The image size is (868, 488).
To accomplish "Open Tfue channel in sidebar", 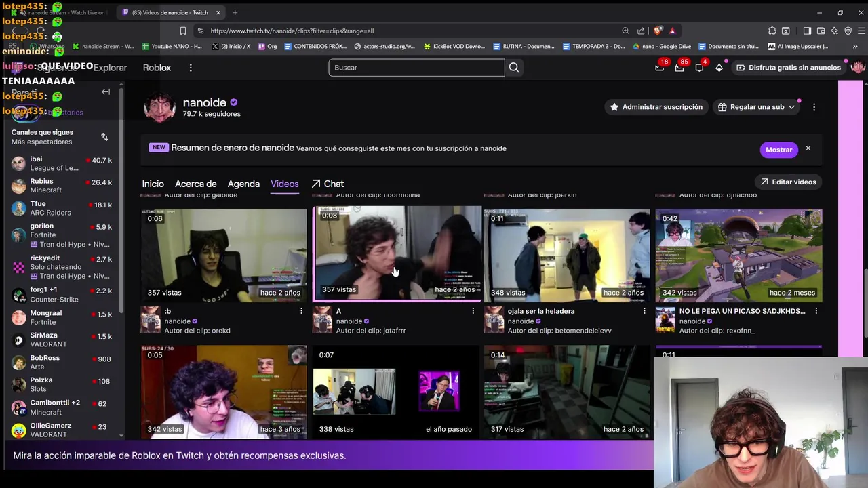I will tap(61, 208).
